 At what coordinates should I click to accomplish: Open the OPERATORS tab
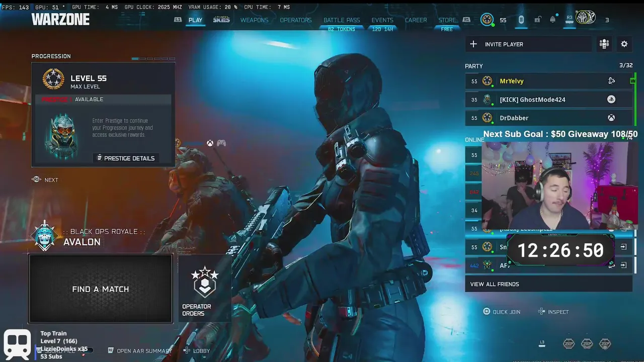[x=296, y=20]
